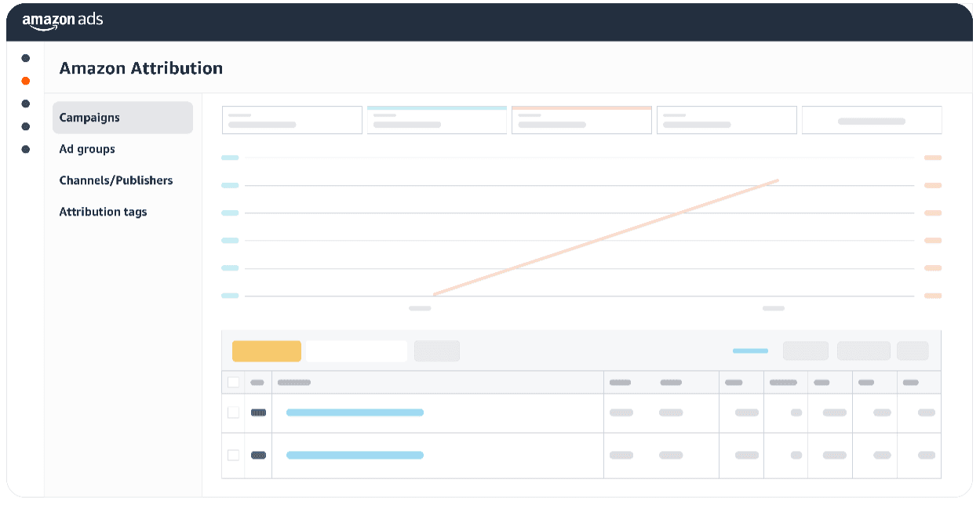
Task: Check the first campaign row checkbox
Action: click(x=233, y=412)
